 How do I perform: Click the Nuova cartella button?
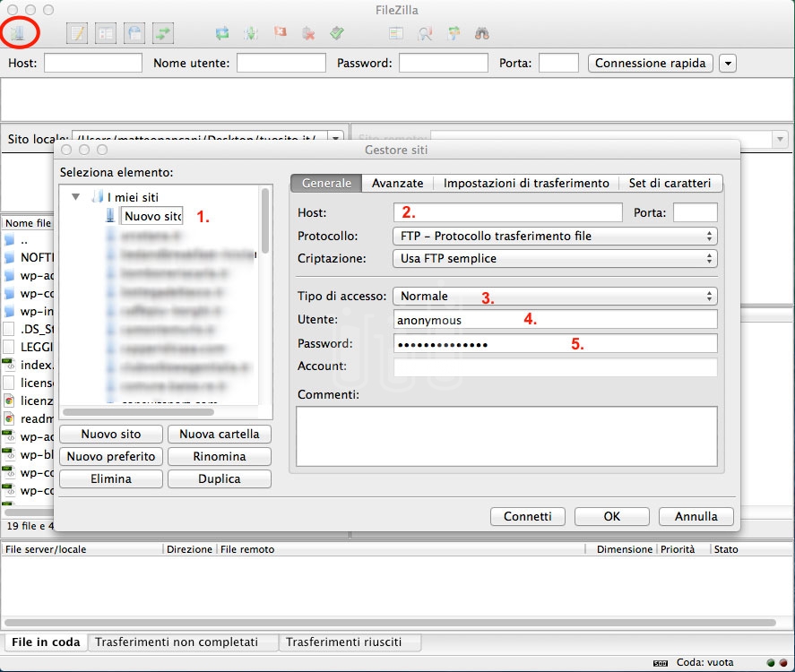(220, 435)
